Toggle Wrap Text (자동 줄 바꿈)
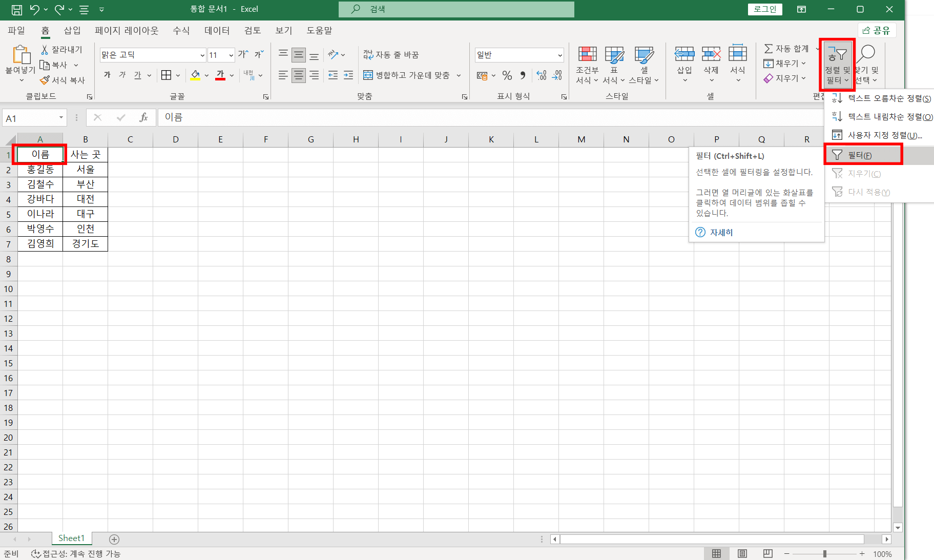 click(391, 55)
